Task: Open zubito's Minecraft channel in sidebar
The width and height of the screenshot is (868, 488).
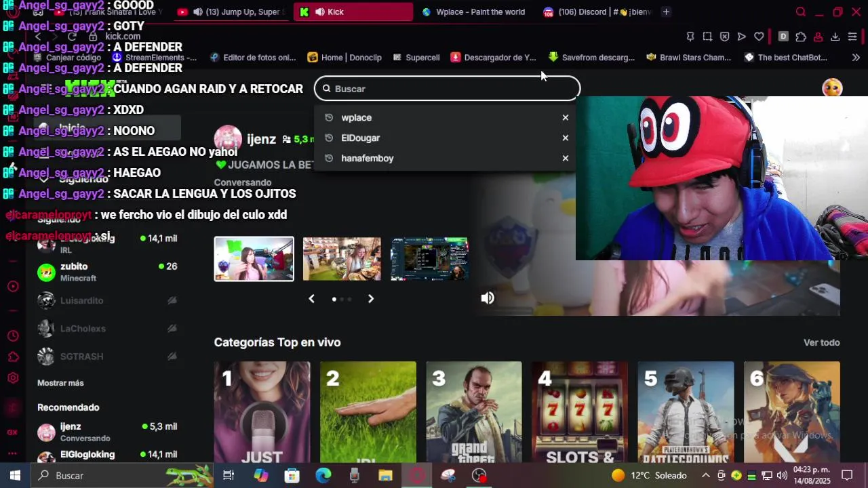Action: [x=107, y=272]
